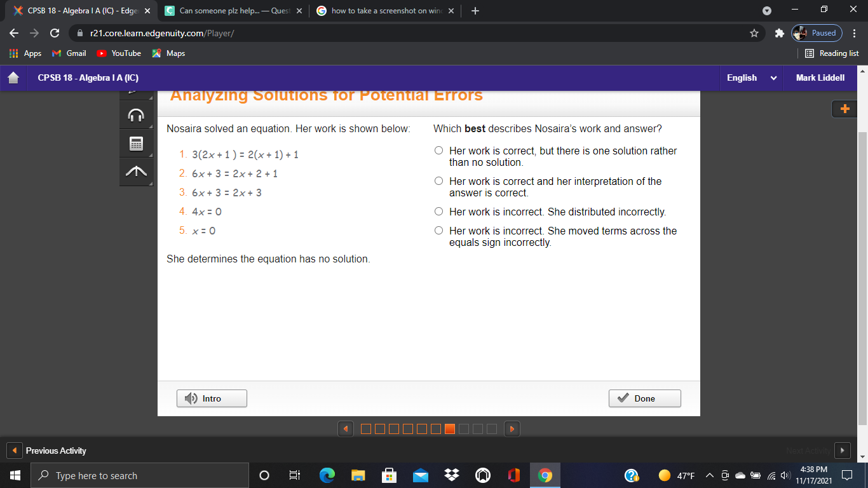Open the audio headphones tool
Image resolution: width=868 pixels, height=488 pixels.
(x=136, y=115)
